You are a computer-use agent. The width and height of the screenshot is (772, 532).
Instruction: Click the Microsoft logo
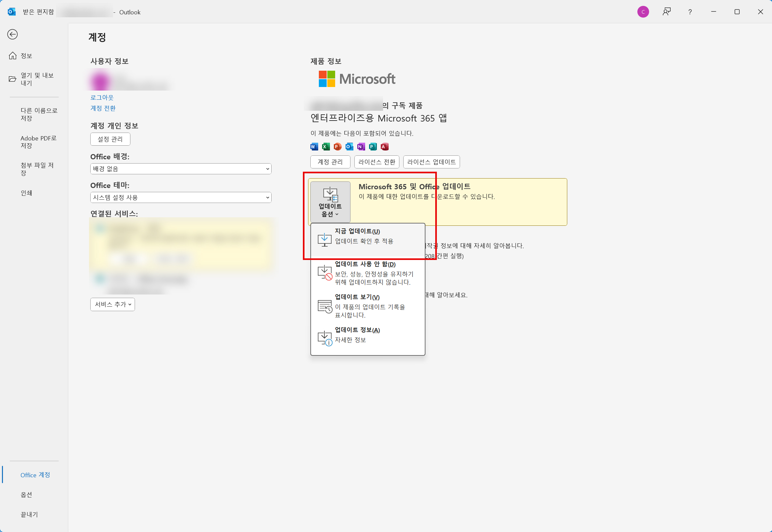[357, 79]
